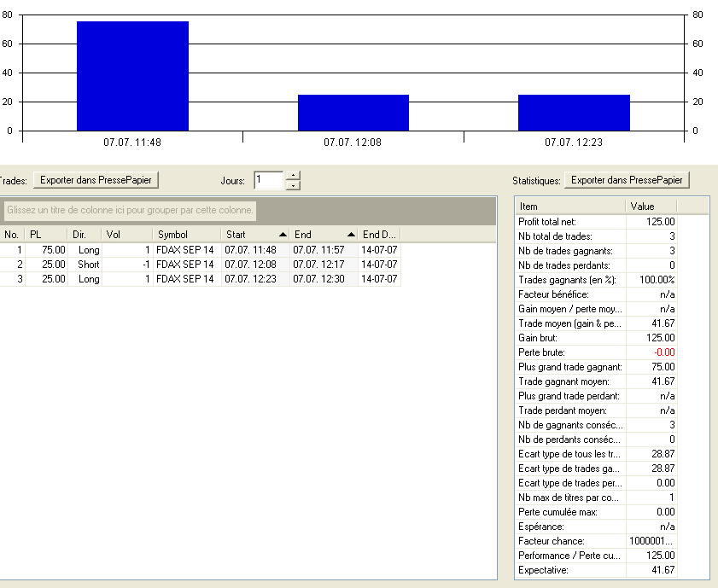The height and width of the screenshot is (588, 718).
Task: Click the blue chart bar at 12:23
Action: (x=574, y=113)
